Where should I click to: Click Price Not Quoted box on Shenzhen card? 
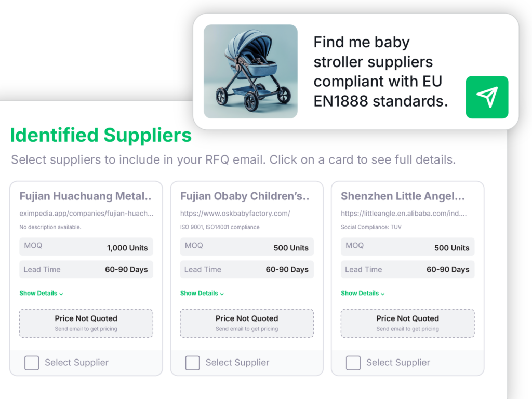(408, 323)
